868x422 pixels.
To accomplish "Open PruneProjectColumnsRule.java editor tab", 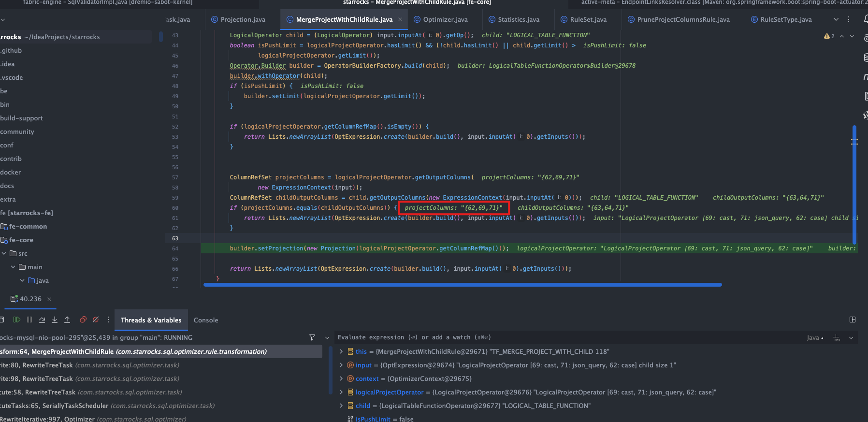I will click(x=679, y=20).
